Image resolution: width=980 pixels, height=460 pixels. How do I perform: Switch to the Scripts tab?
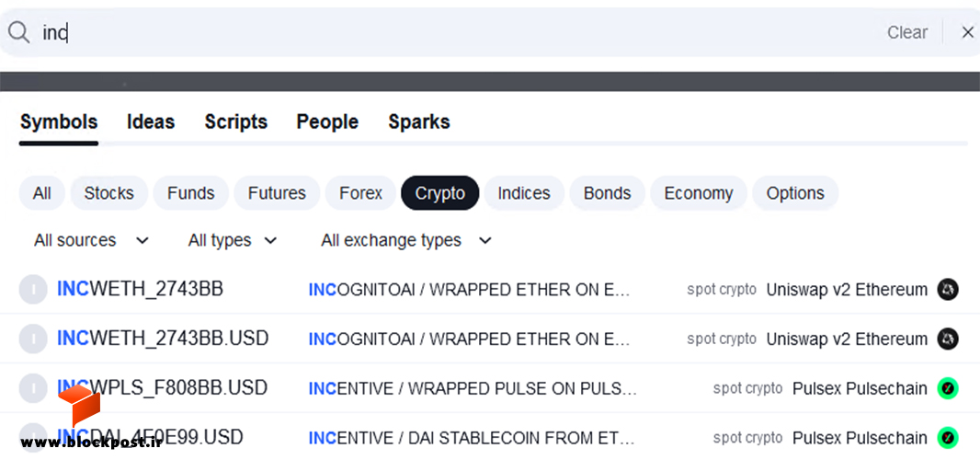235,121
